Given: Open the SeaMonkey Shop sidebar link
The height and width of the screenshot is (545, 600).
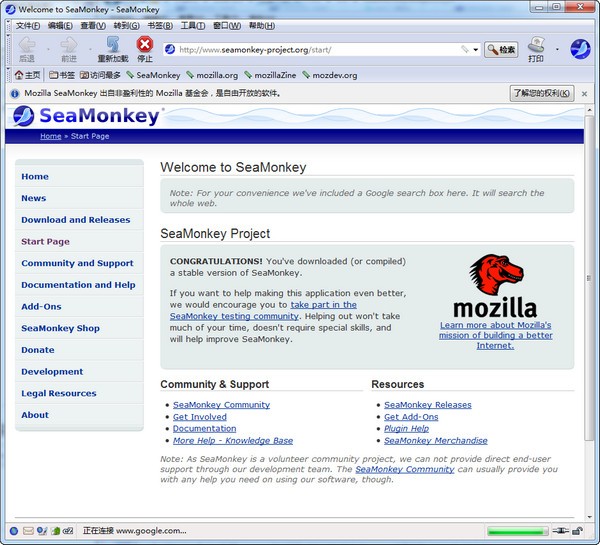Looking at the screenshot, I should tap(60, 328).
